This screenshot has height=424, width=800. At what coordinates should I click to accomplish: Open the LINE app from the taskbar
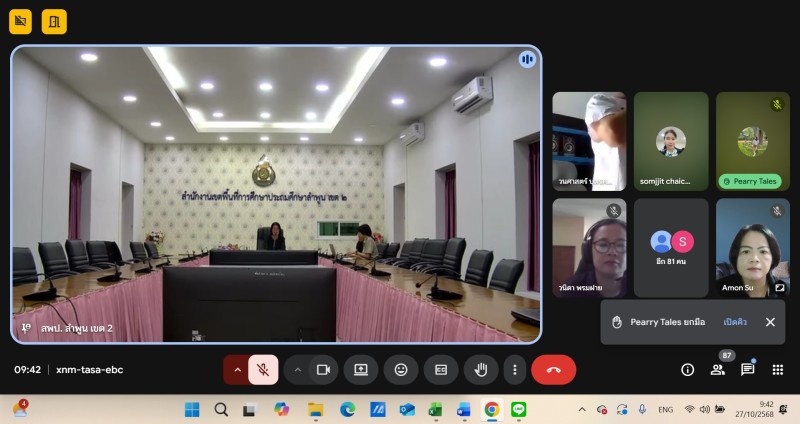(x=518, y=409)
